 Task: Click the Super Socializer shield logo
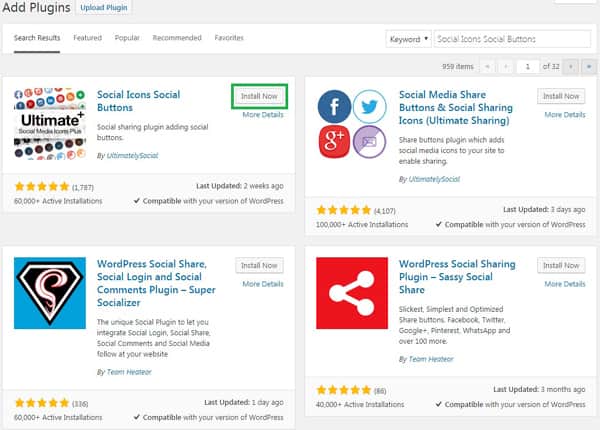coord(50,293)
